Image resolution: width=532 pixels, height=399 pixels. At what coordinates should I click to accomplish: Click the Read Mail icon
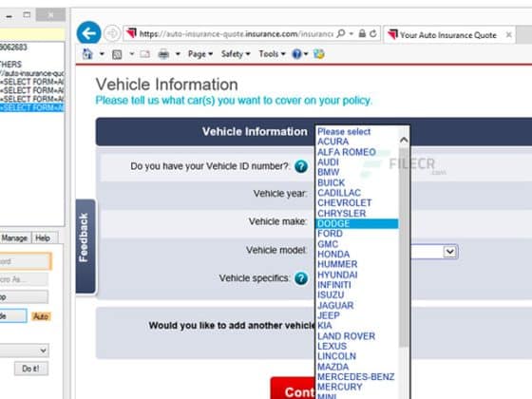[144, 54]
